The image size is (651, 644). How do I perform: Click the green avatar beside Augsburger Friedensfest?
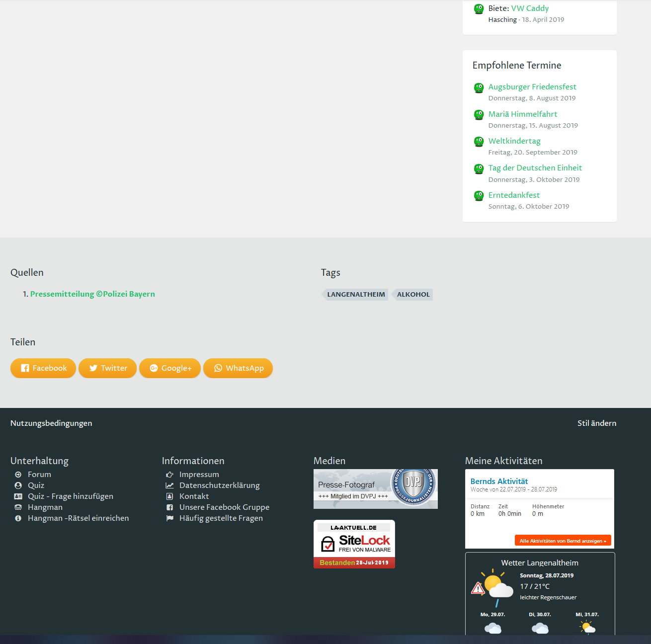(479, 88)
